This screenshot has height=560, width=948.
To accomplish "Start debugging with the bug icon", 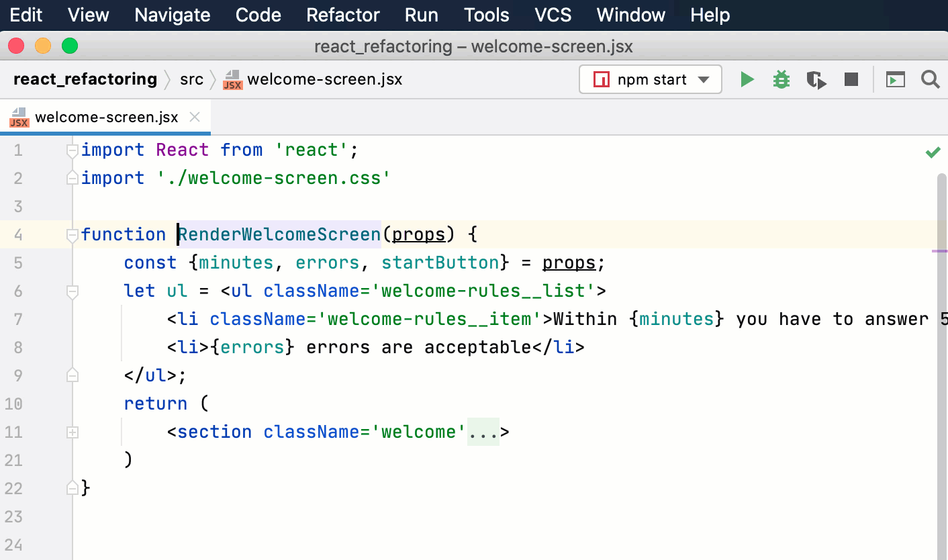I will pos(781,79).
